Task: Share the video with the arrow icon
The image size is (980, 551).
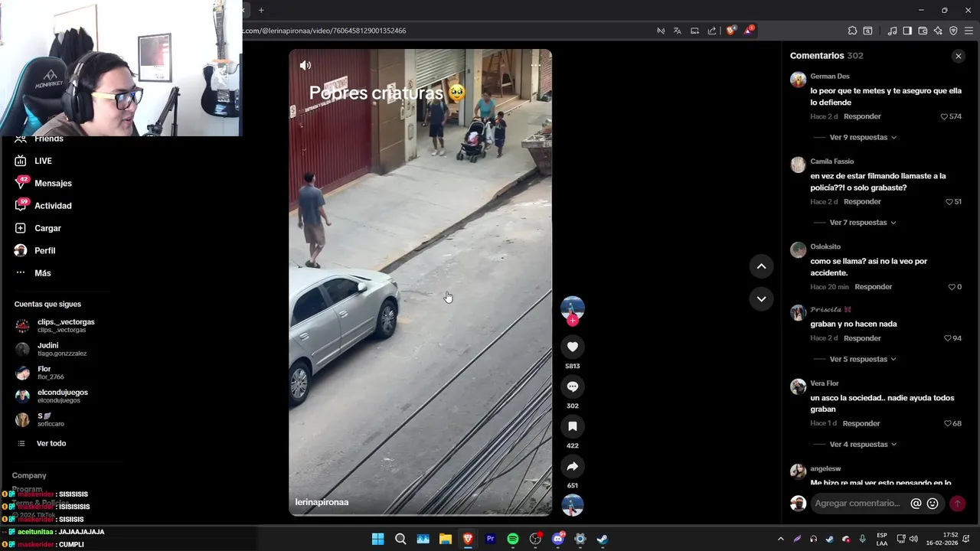Action: coord(572,466)
